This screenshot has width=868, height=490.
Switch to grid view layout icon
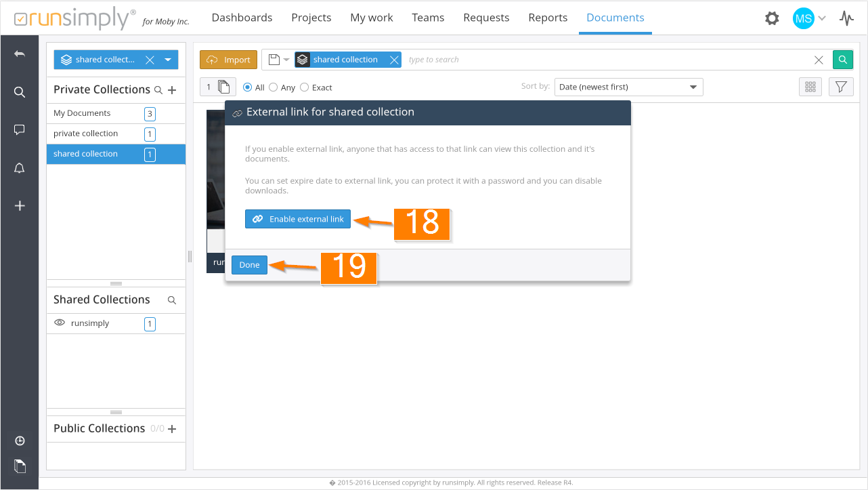tap(810, 87)
